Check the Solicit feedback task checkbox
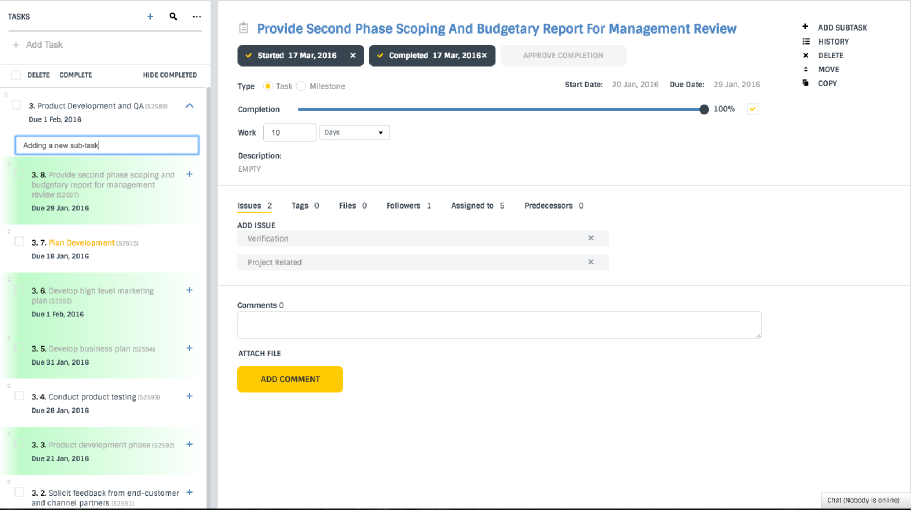The image size is (911, 510). (x=19, y=492)
